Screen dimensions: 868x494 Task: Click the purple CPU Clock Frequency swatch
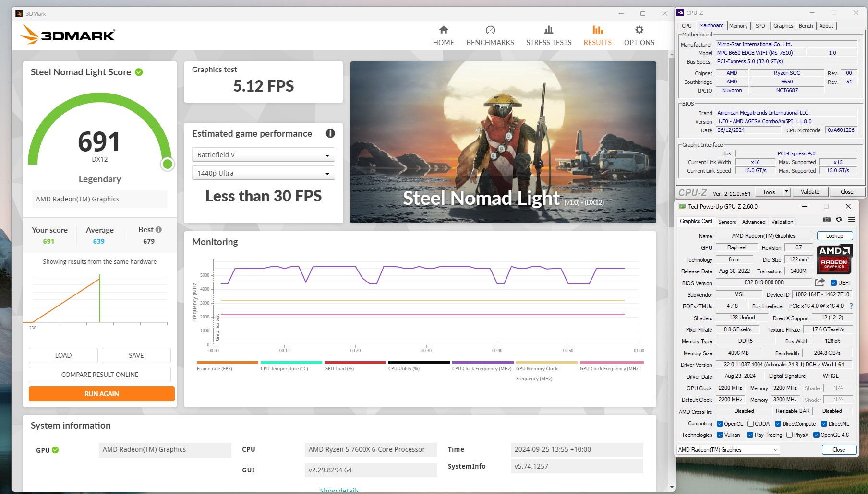(482, 362)
